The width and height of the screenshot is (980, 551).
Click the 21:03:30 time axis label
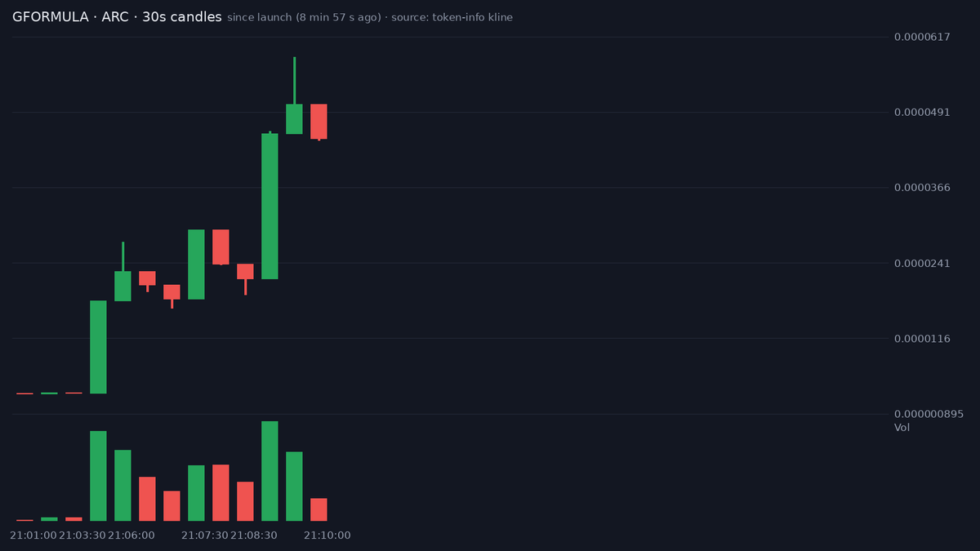(82, 535)
